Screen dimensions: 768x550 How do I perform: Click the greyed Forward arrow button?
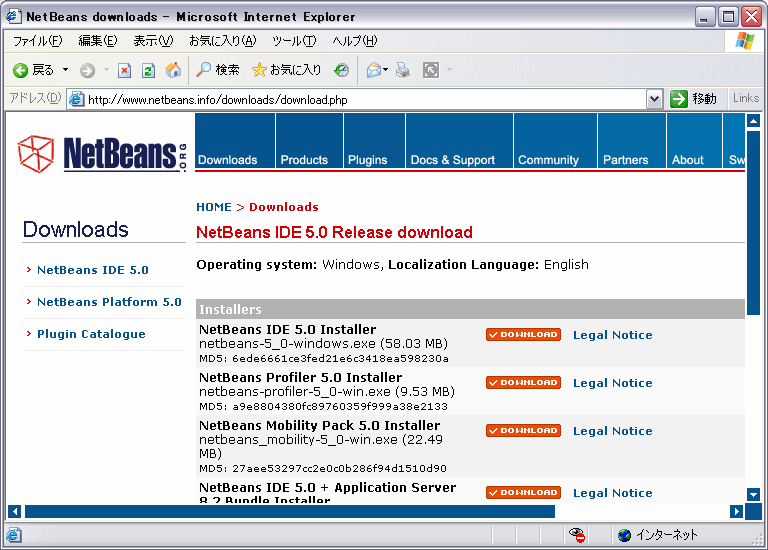[87, 71]
